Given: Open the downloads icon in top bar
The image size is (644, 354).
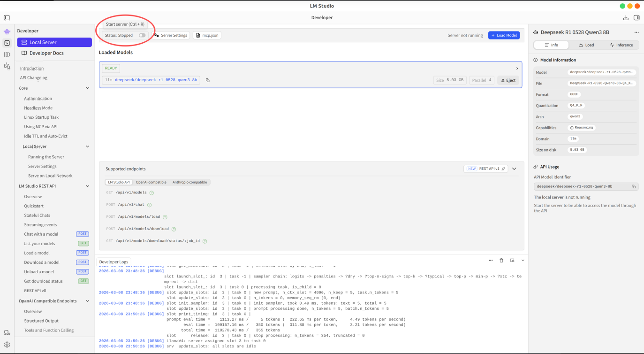Looking at the screenshot, I should (626, 17).
